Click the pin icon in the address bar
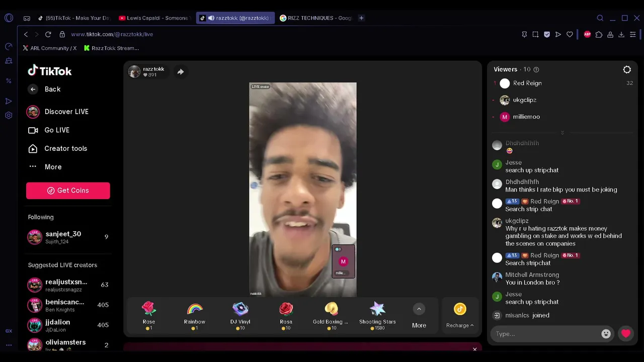Screen dimensions: 644x362 [524, 34]
